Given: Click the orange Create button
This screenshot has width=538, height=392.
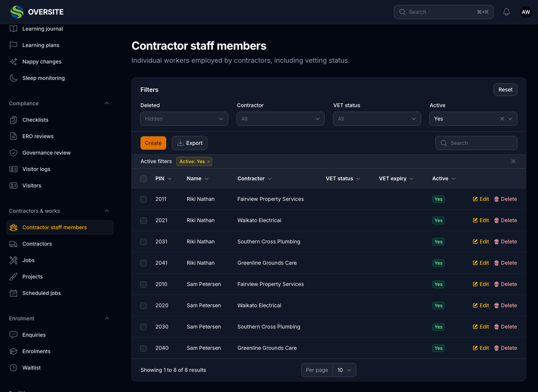Looking at the screenshot, I should [153, 143].
